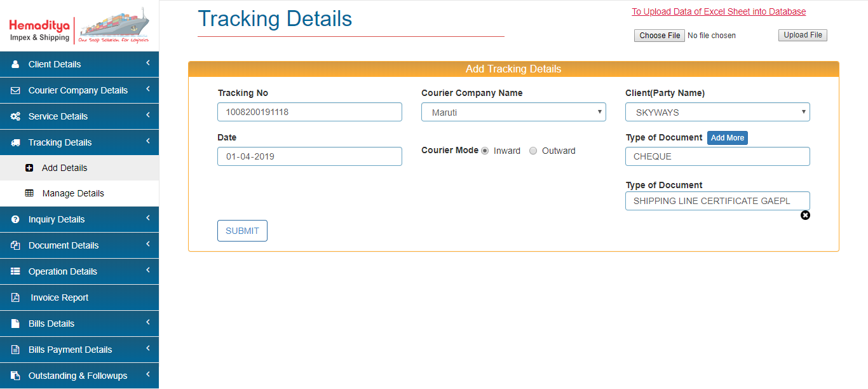Click the envelope icon for Courier Company Details

click(x=15, y=90)
